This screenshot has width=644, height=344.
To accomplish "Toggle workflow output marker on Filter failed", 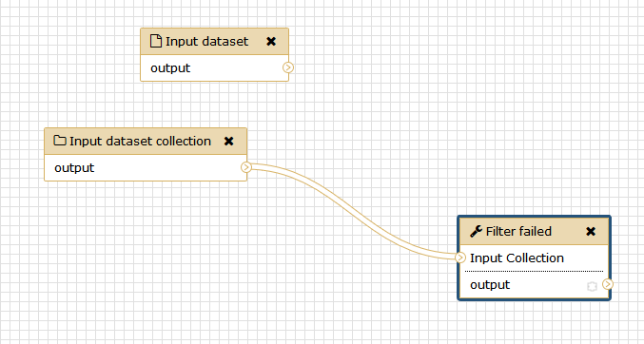I will pyautogui.click(x=592, y=286).
